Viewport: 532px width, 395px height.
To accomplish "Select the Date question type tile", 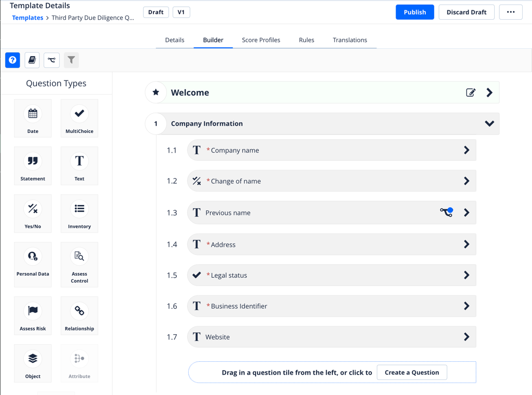I will 33,118.
